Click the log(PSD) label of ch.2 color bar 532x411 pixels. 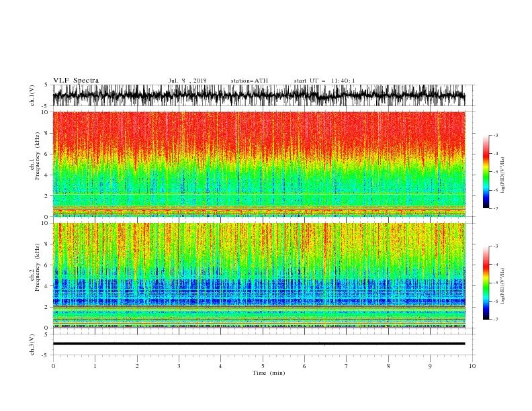(502, 286)
